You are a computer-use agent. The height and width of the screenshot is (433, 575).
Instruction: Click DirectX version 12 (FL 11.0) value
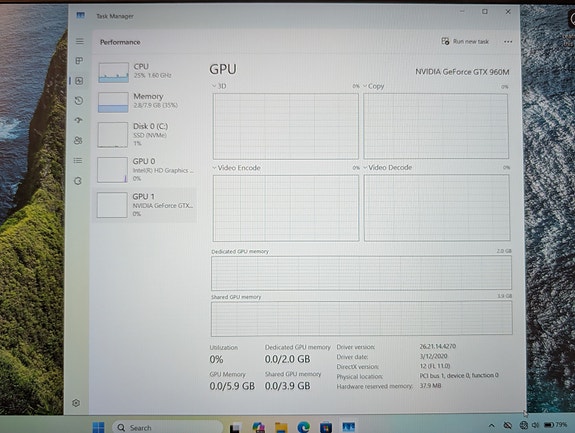click(435, 366)
